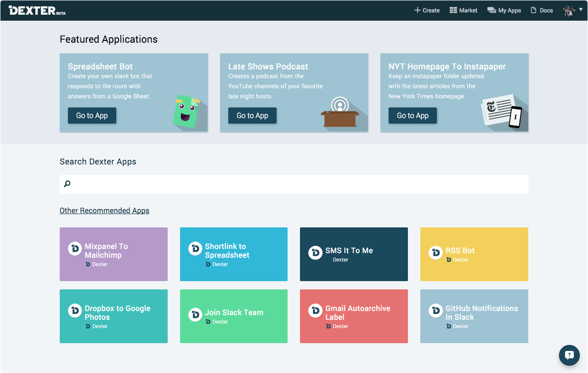Expand the profile dropdown arrow
The height and width of the screenshot is (373, 588).
pos(581,10)
